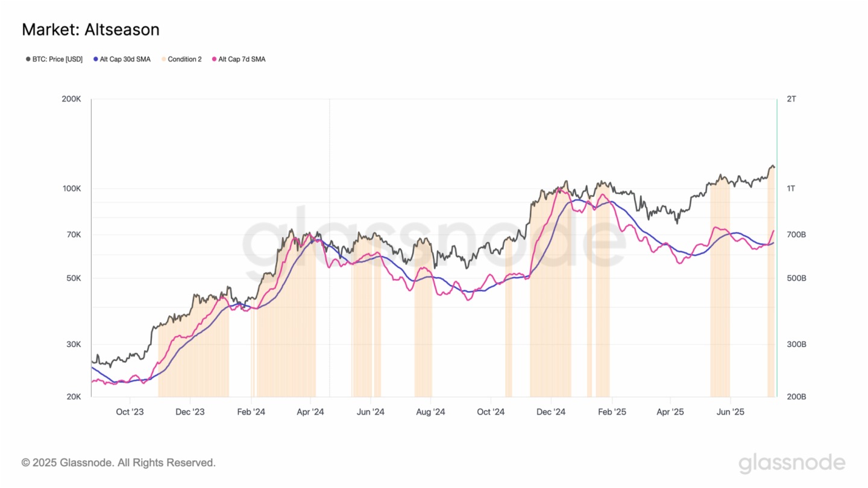Select the Jun '25 x-axis label
868x488 pixels.
[731, 412]
